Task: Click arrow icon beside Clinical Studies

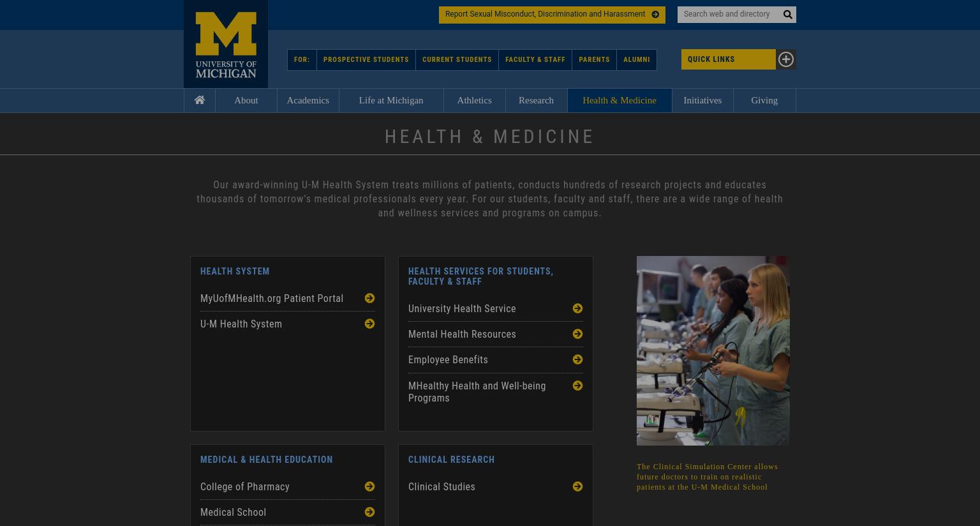Action: tap(577, 486)
